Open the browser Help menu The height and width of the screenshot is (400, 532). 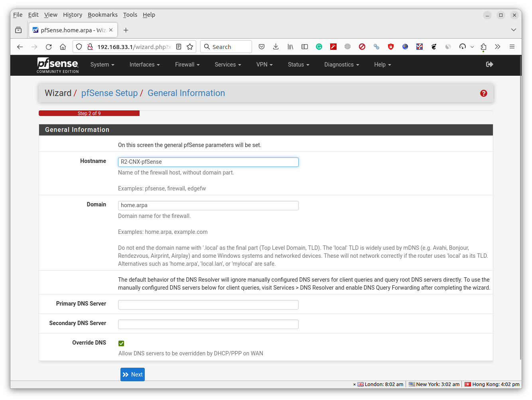point(149,15)
